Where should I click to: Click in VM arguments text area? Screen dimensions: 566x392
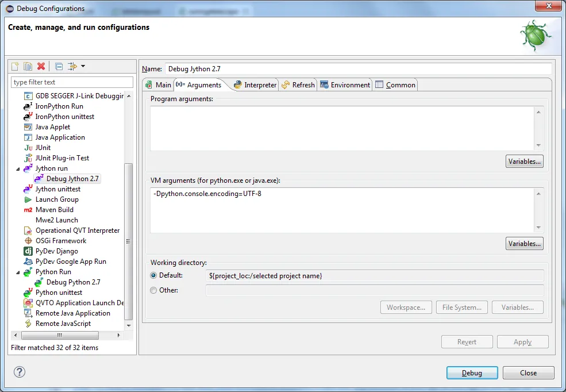(x=342, y=210)
